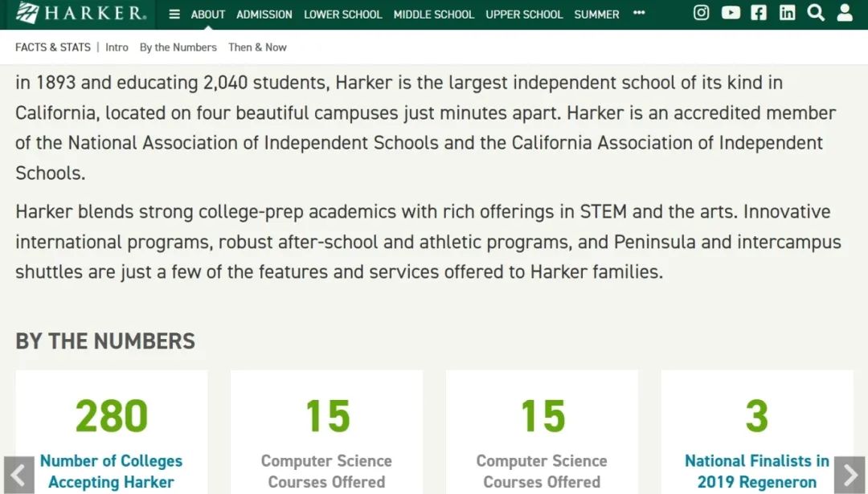868x494 pixels.
Task: Open the Harker logo homepage link
Action: (81, 13)
